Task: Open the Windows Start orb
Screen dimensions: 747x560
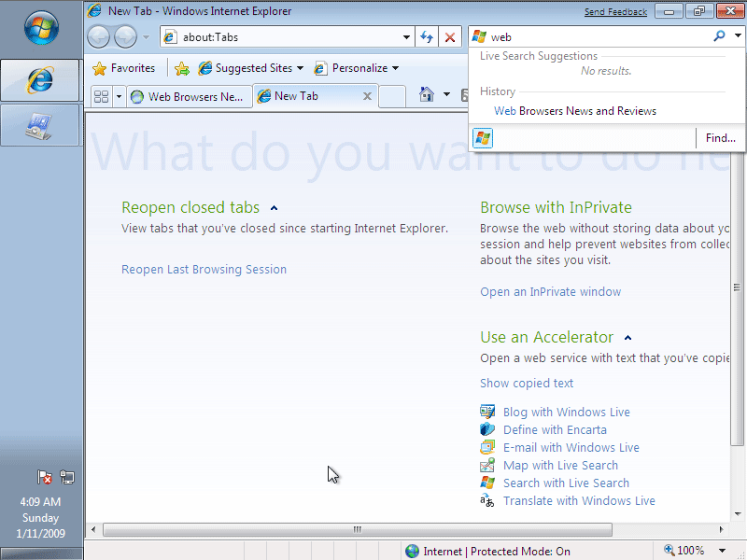Action: coord(40,30)
